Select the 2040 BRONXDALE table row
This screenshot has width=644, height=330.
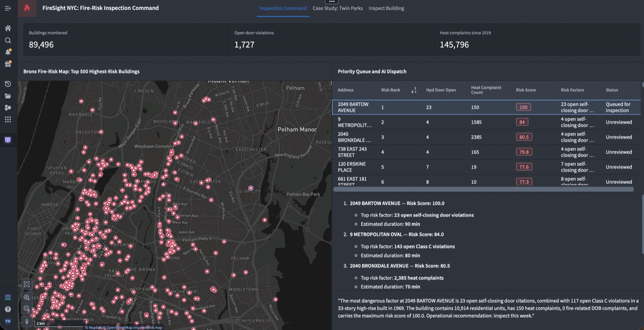[x=486, y=137]
